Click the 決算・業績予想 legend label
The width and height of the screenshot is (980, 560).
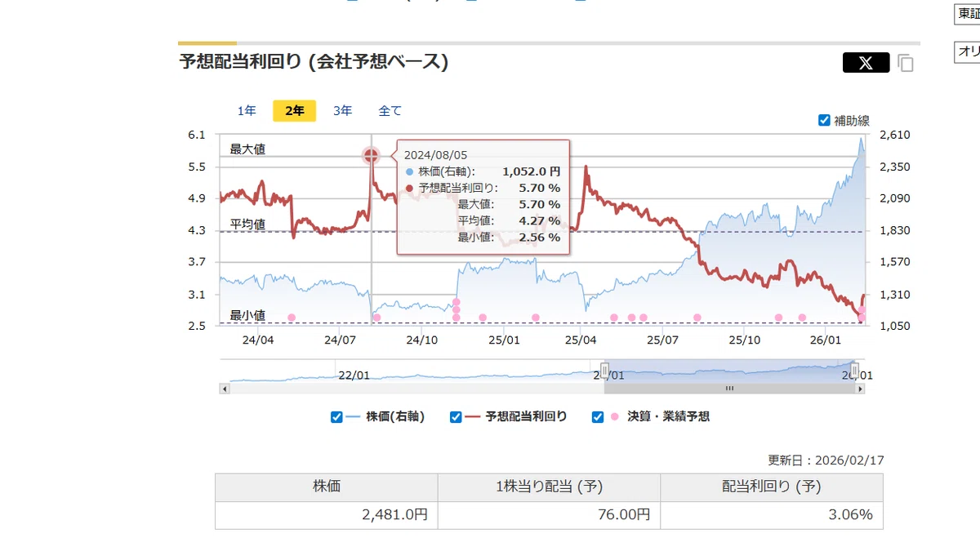(668, 417)
